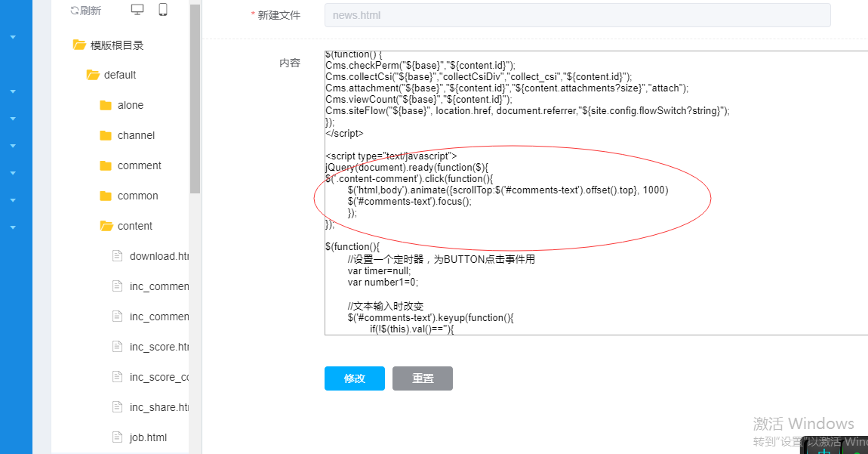Screen dimensions: 868x454
Task: Select the default directory label
Action: pos(120,75)
